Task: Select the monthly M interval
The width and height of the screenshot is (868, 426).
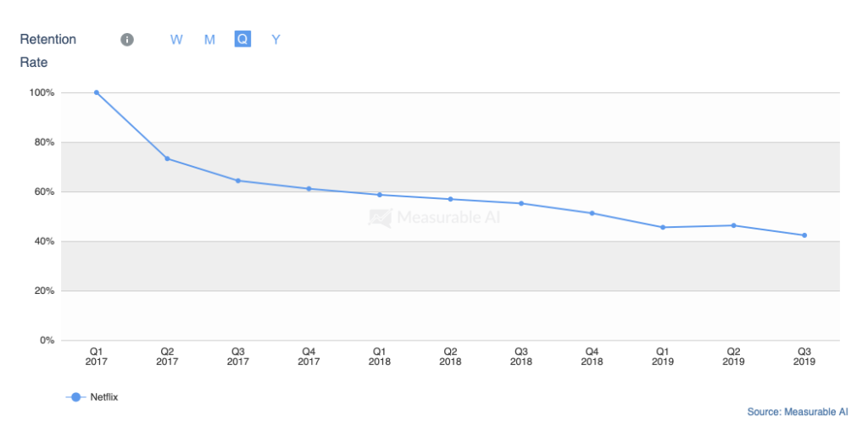Action: (x=210, y=40)
